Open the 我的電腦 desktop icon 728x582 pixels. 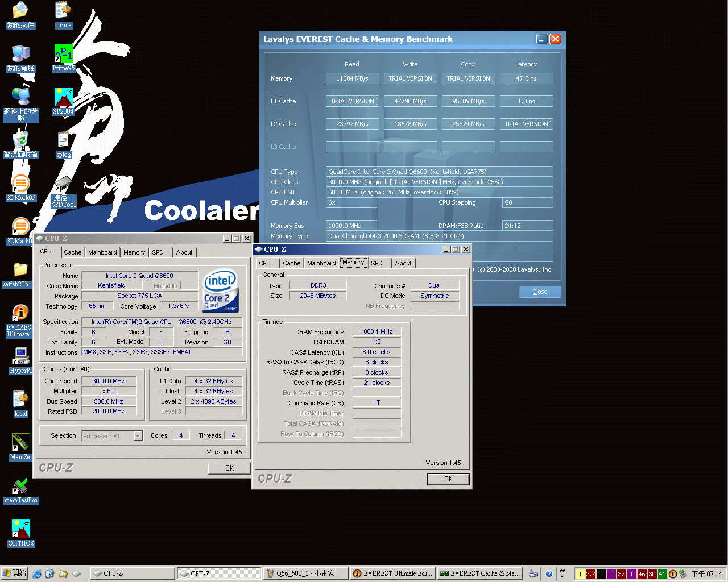pyautogui.click(x=20, y=58)
